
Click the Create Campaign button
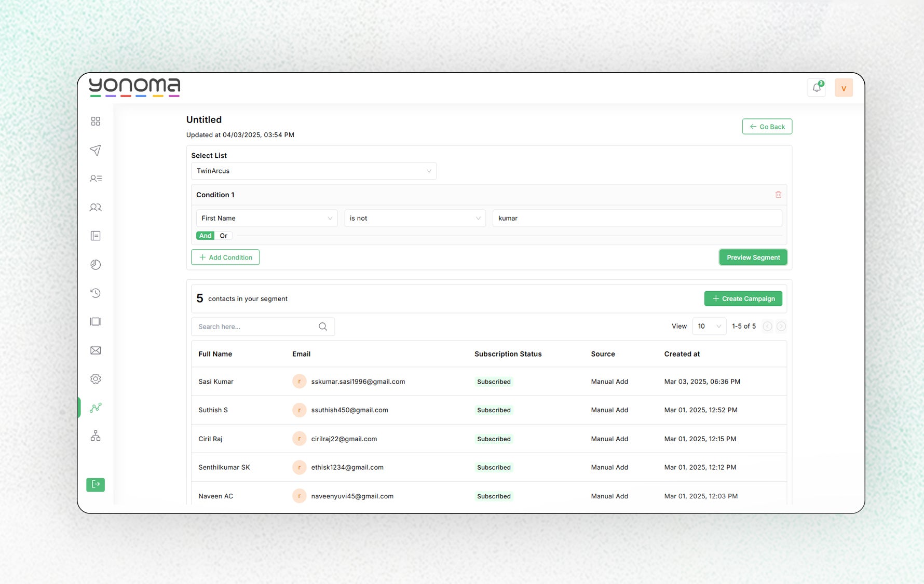click(x=743, y=298)
